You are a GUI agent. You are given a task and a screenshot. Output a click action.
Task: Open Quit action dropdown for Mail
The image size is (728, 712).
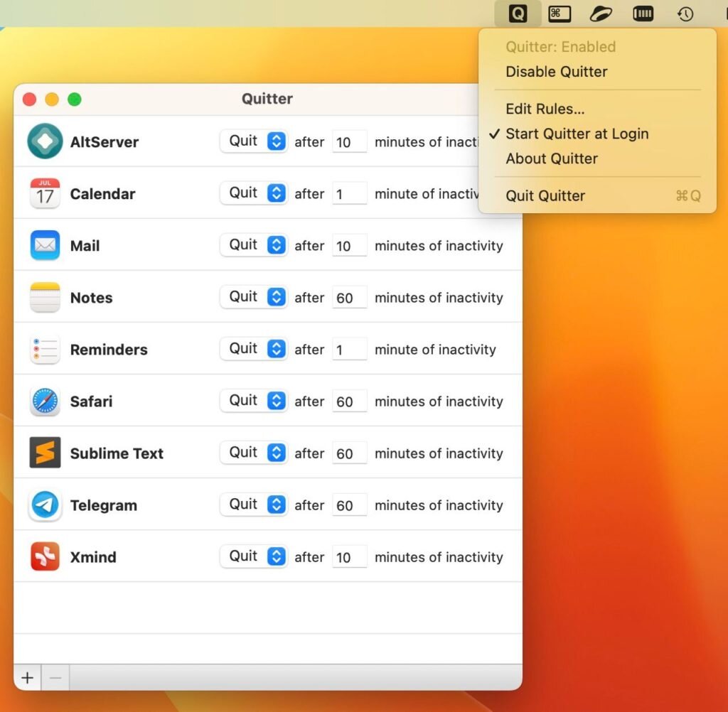(254, 245)
